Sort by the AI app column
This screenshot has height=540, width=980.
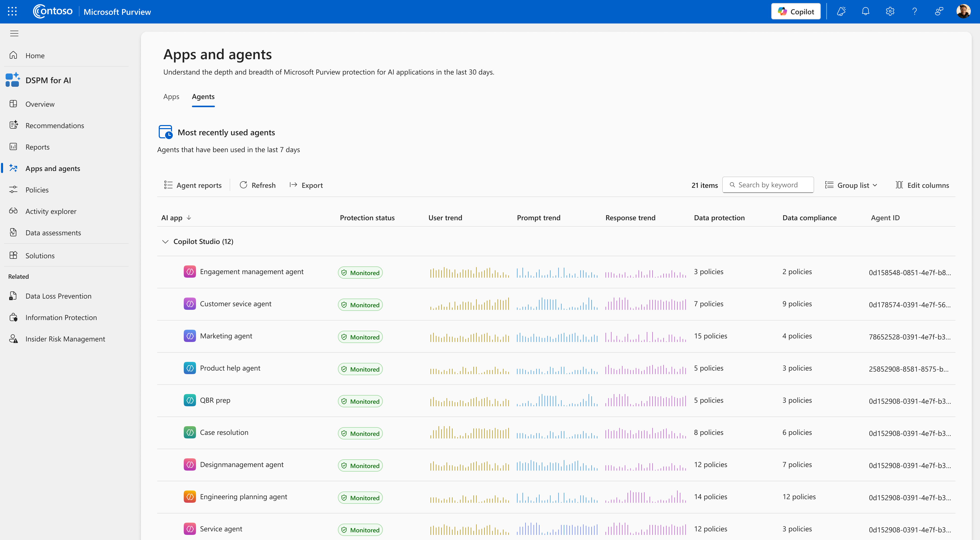tap(176, 218)
